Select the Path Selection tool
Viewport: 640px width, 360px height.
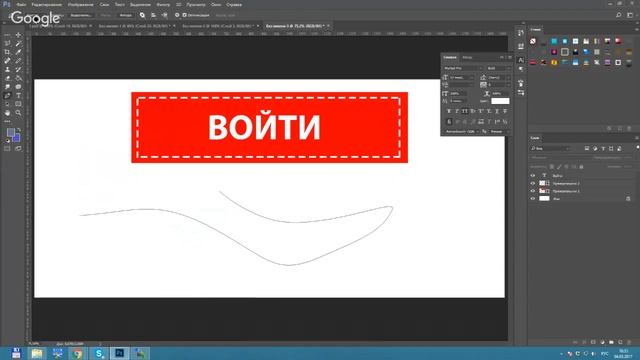click(x=7, y=104)
